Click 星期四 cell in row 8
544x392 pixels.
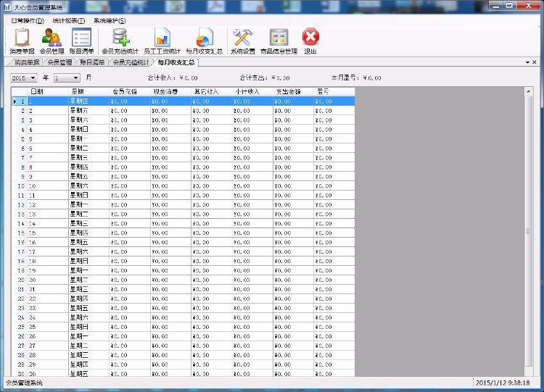(89, 167)
